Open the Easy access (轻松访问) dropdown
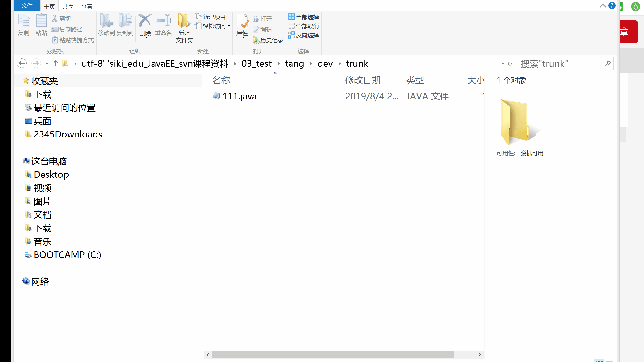644x362 pixels. tap(213, 26)
